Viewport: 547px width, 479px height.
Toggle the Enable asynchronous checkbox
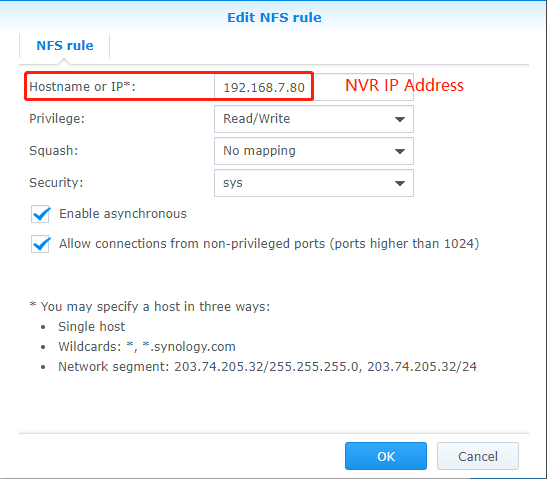[40, 214]
